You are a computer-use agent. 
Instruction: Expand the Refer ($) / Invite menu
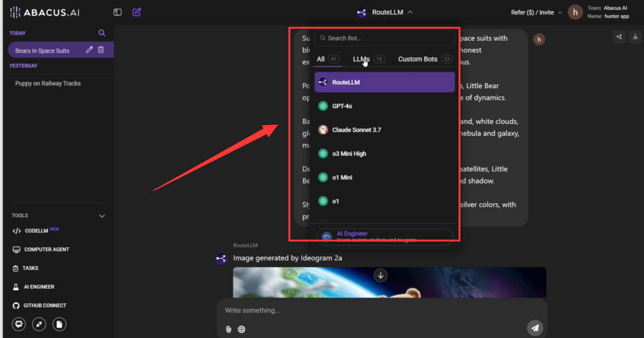pyautogui.click(x=536, y=12)
